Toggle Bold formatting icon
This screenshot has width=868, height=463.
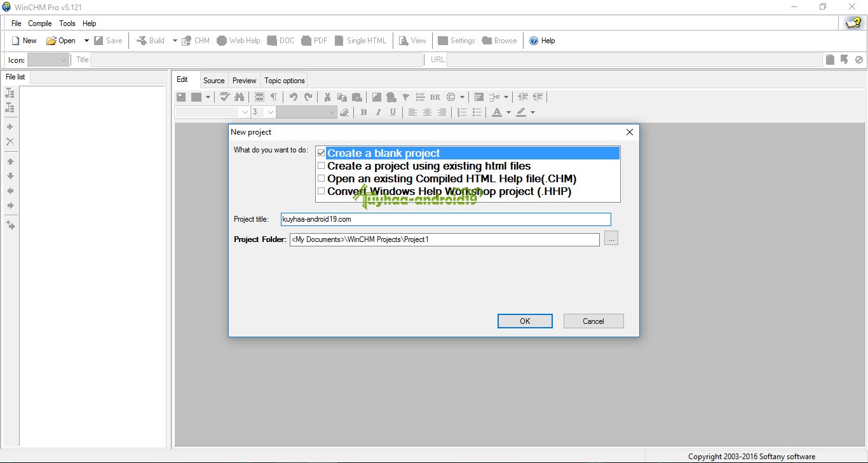coord(363,112)
